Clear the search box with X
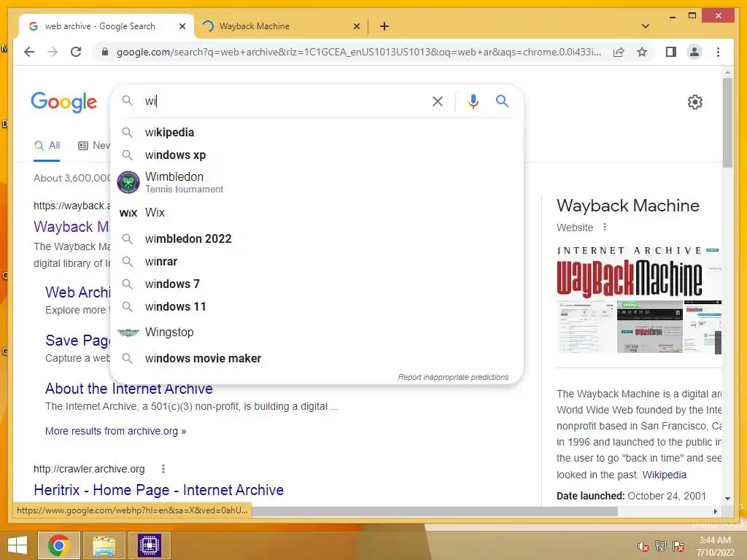Screen dimensions: 747x560 click(x=438, y=101)
